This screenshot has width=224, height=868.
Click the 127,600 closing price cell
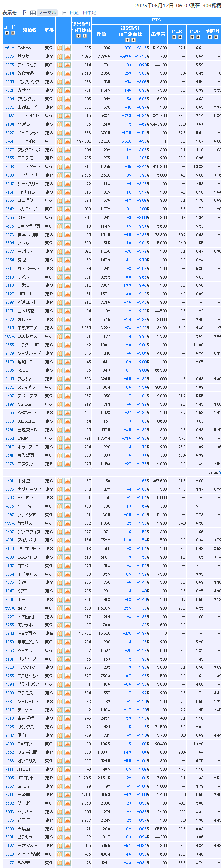coord(82,141)
